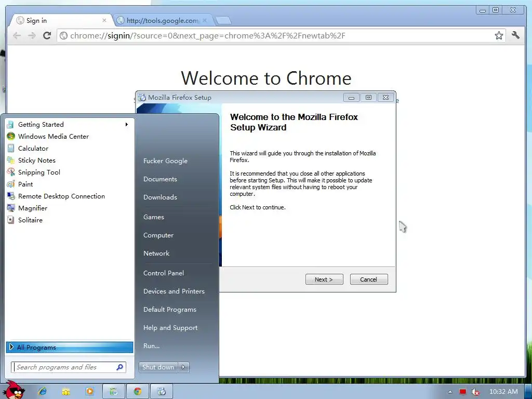This screenshot has width=532, height=399.
Task: Click Chrome's back arrow
Action: coord(17,36)
